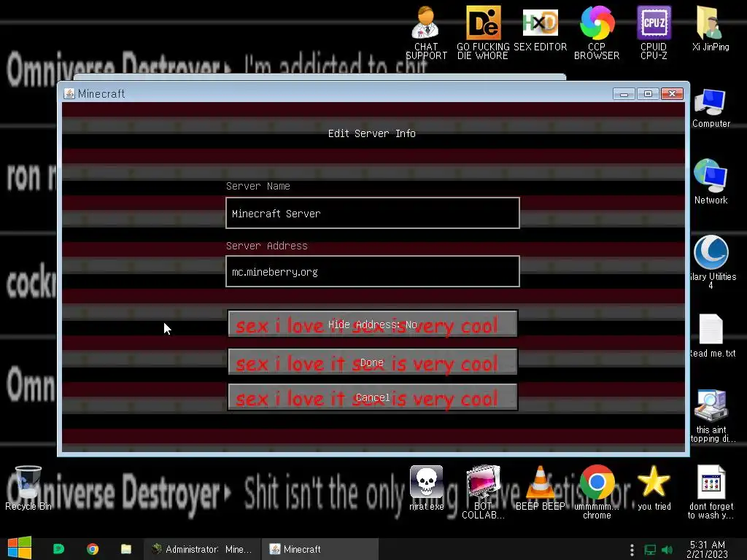Maximize the Minecraft window
The image size is (747, 560).
tap(648, 94)
